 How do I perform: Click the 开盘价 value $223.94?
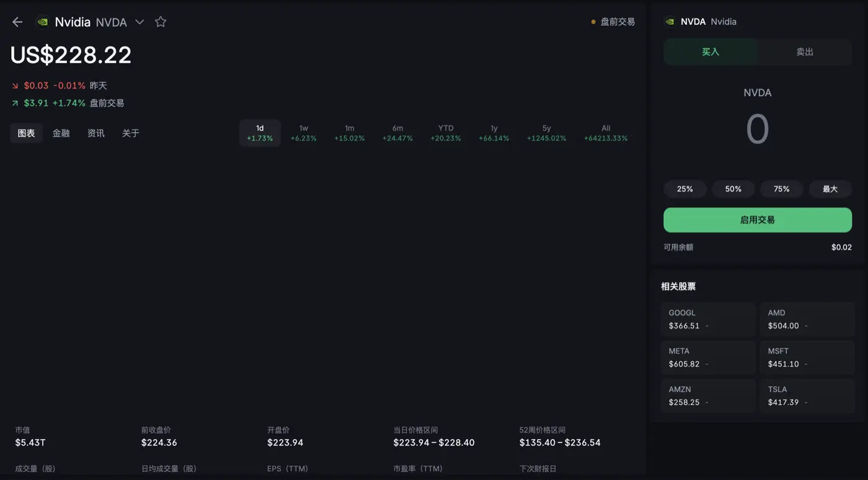tap(285, 443)
